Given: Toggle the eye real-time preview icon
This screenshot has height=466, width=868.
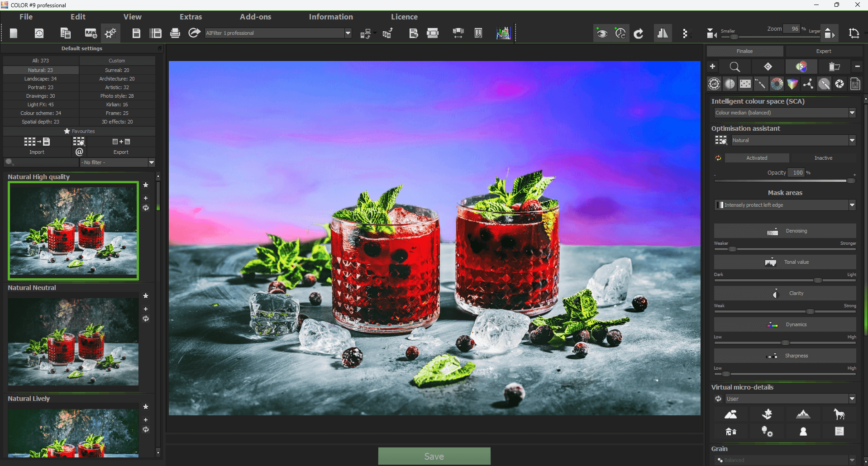Looking at the screenshot, I should pos(602,33).
